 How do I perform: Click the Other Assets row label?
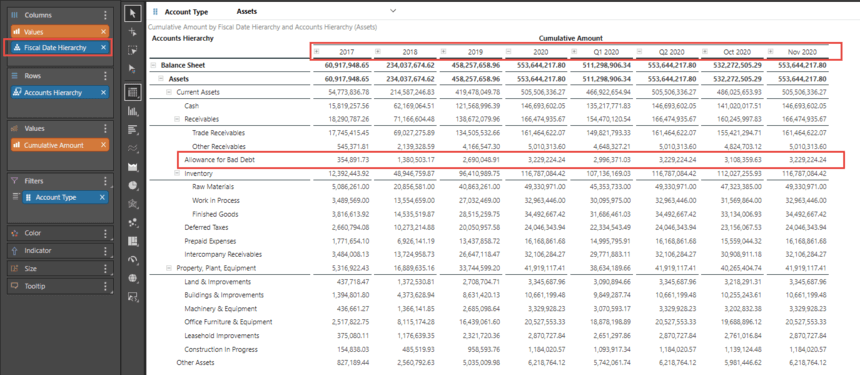point(195,362)
